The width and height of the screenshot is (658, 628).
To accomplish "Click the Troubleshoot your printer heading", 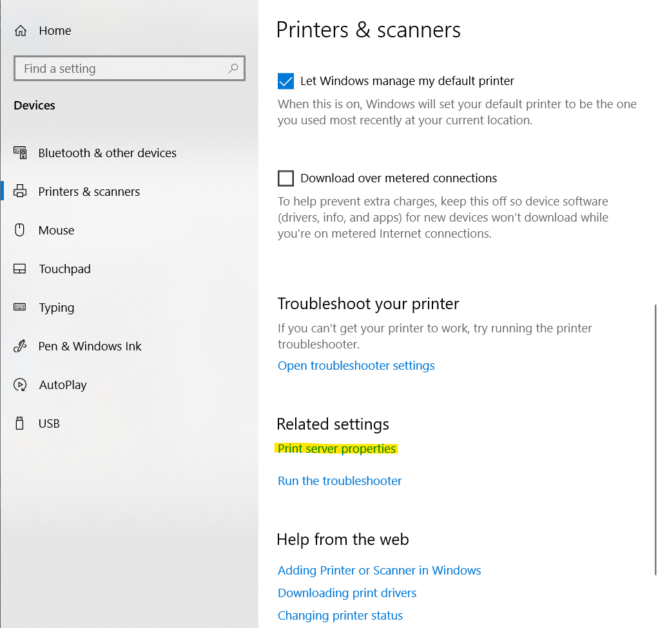I will coord(368,304).
